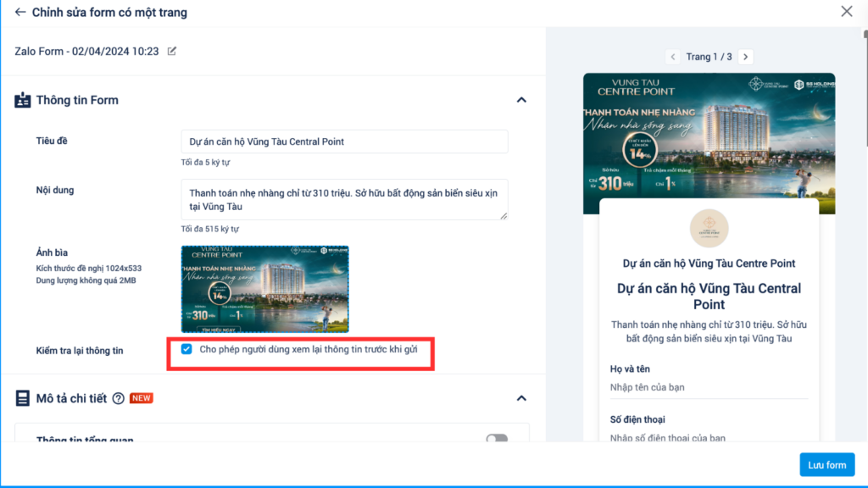Toggle the Thông tin tổng quan switch
This screenshot has width=868, height=488.
coord(497,438)
